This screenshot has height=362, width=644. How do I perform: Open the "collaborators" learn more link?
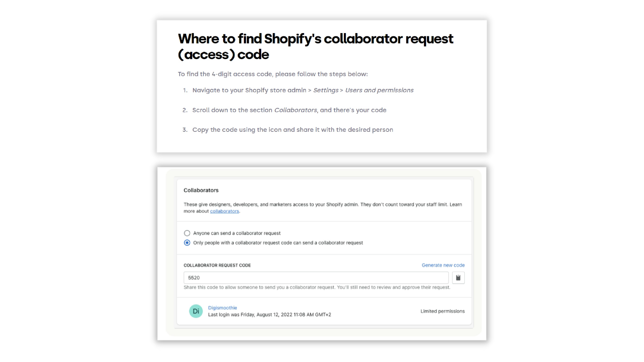[x=224, y=211]
